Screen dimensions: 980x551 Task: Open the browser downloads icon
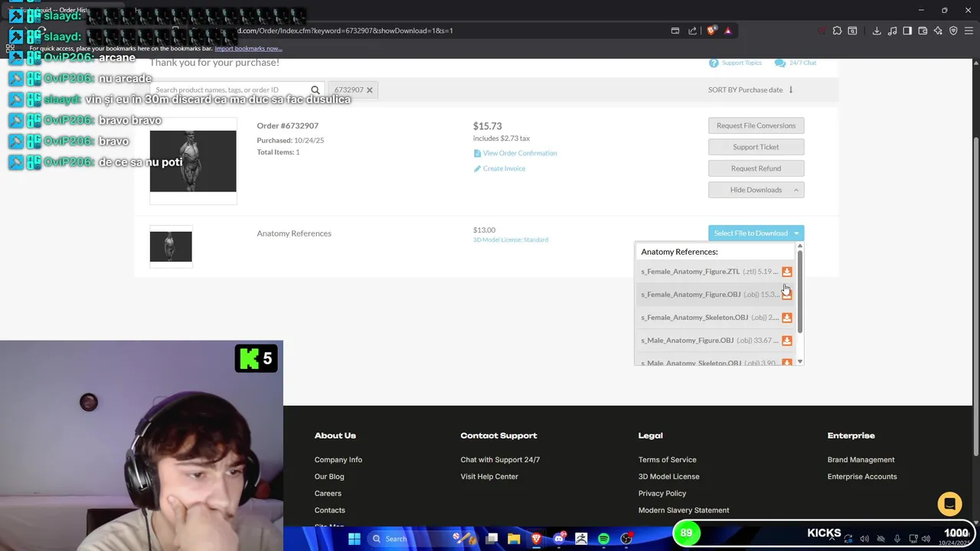[877, 31]
